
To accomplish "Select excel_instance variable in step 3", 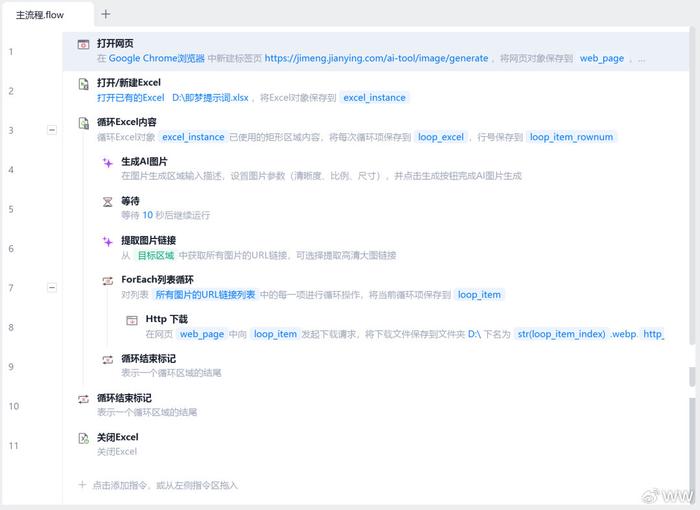I will [x=193, y=137].
